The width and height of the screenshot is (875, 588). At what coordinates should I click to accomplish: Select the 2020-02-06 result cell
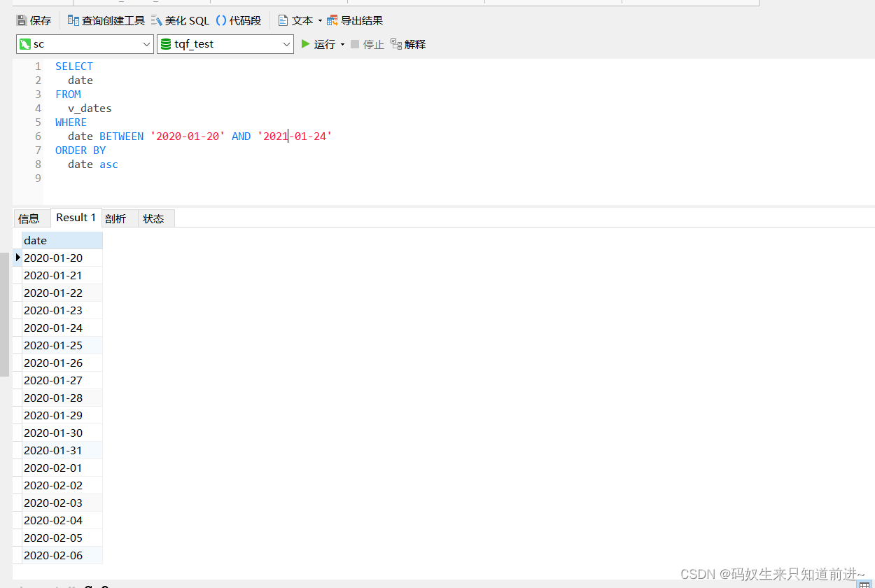(x=62, y=555)
